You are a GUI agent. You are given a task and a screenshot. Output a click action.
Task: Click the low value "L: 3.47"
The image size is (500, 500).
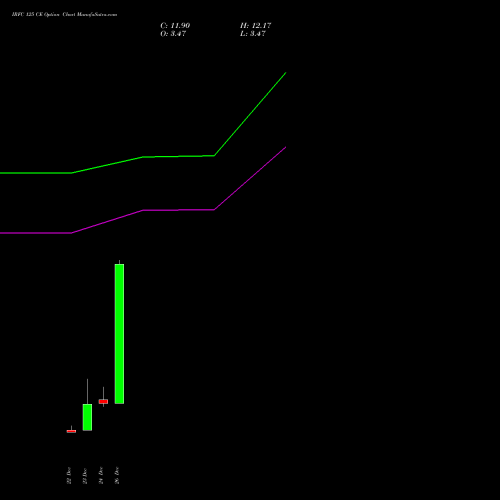click(253, 34)
